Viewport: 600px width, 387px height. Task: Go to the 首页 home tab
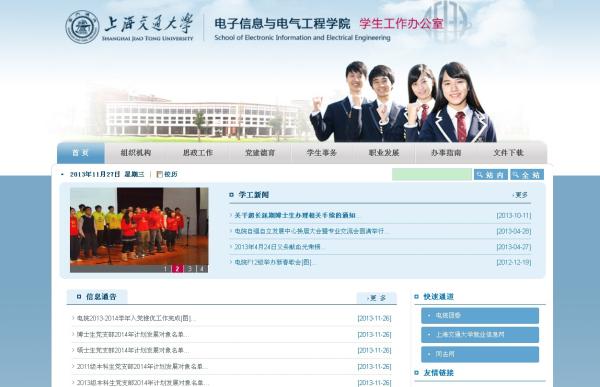pos(81,153)
